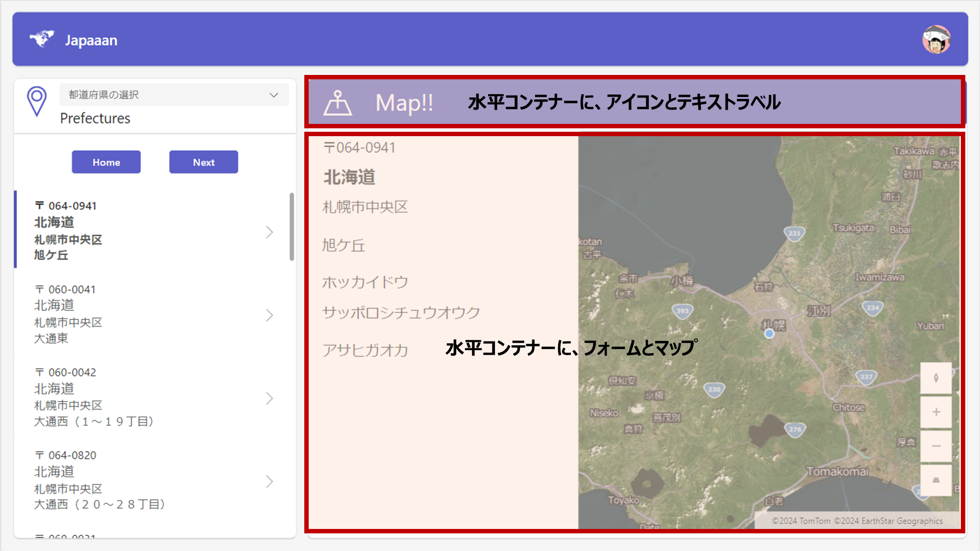Reset map orientation with compass button
The image size is (980, 551).
click(936, 378)
